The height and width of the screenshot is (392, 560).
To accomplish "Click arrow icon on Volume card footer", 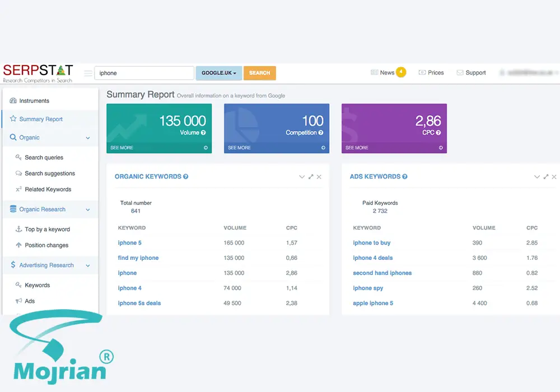I will 206,147.
